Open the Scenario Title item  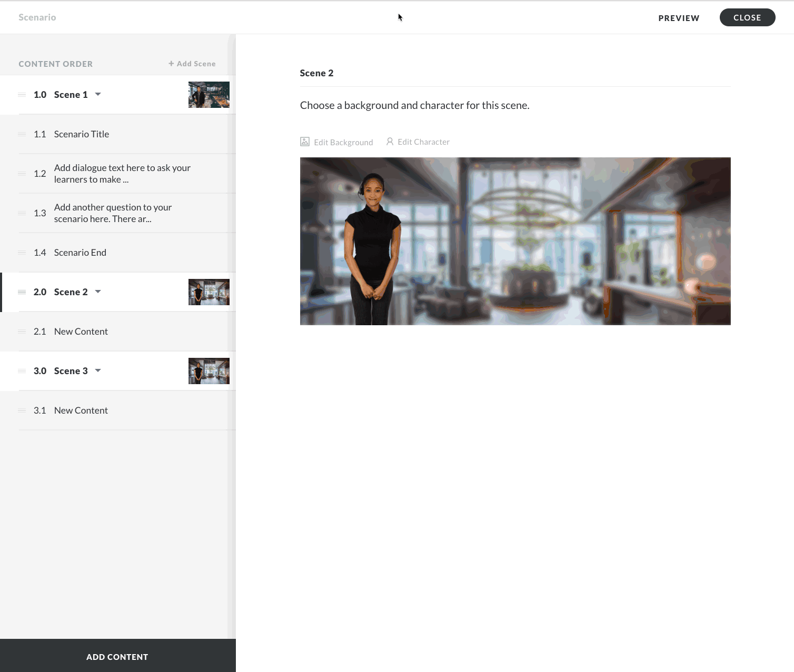(118, 134)
